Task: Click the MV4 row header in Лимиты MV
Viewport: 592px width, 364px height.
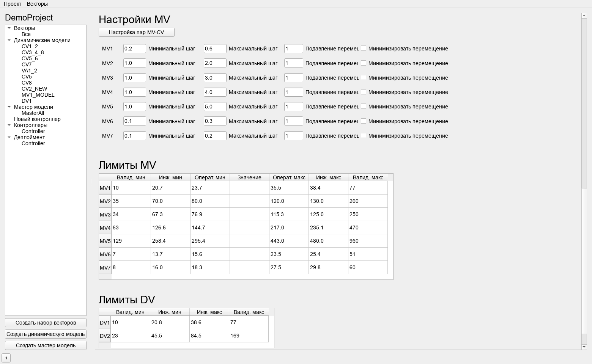Action: 105,227
